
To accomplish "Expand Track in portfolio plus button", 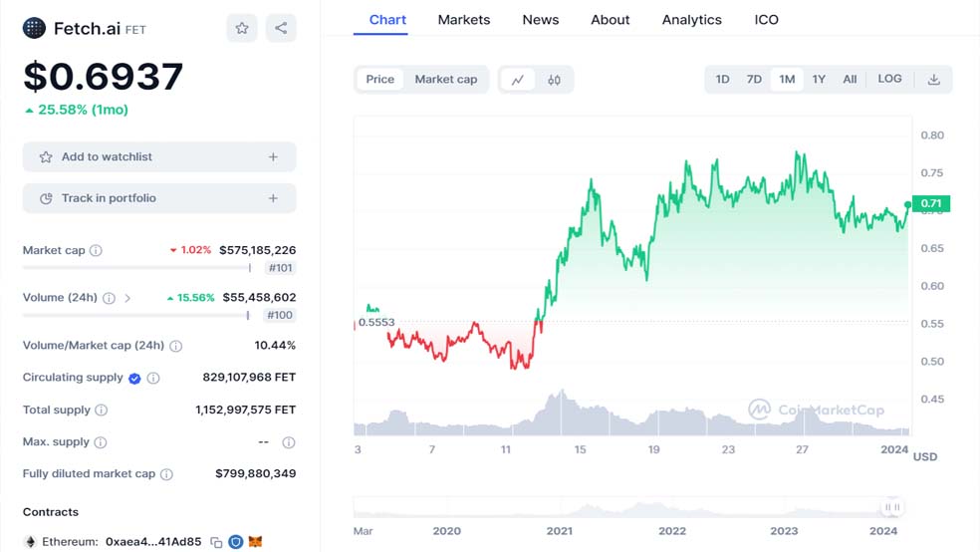I will pyautogui.click(x=273, y=198).
